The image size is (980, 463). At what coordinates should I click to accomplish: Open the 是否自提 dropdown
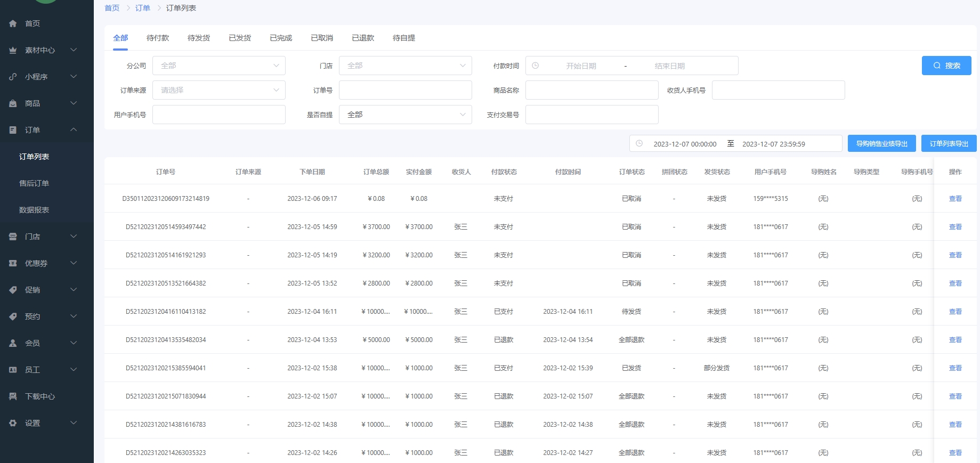pyautogui.click(x=406, y=115)
